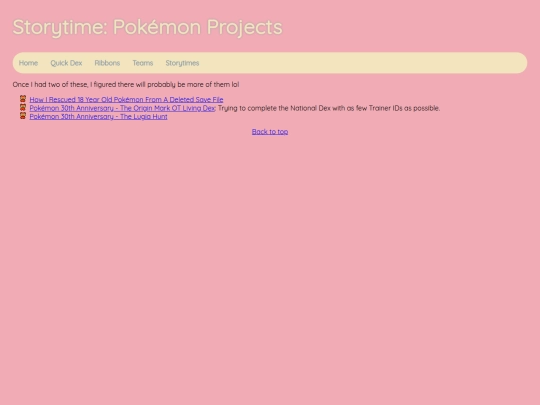Open the Origin Mark OT Living Dex story

122,108
